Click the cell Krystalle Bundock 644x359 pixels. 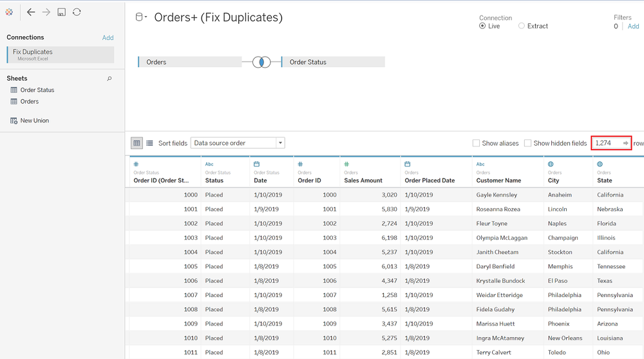pyautogui.click(x=500, y=281)
